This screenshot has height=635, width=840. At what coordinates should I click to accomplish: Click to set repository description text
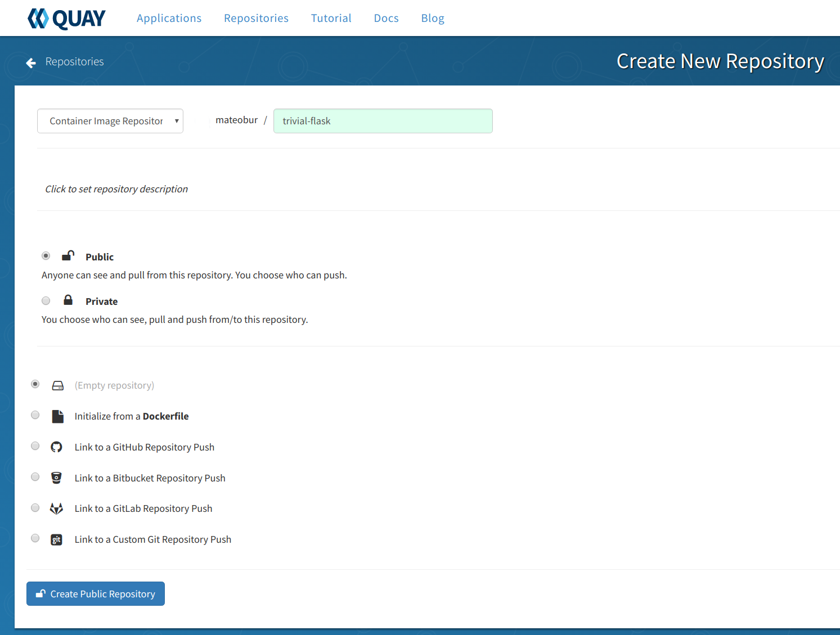116,189
